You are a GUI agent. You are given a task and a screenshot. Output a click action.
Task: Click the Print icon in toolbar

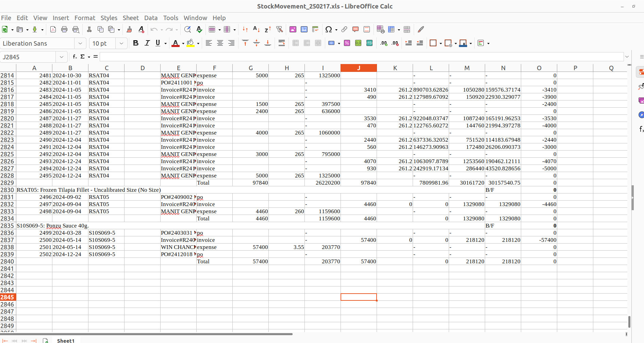click(64, 30)
